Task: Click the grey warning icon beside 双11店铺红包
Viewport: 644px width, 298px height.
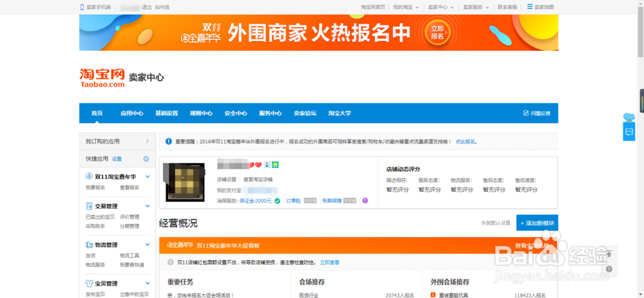Action: coord(171,262)
